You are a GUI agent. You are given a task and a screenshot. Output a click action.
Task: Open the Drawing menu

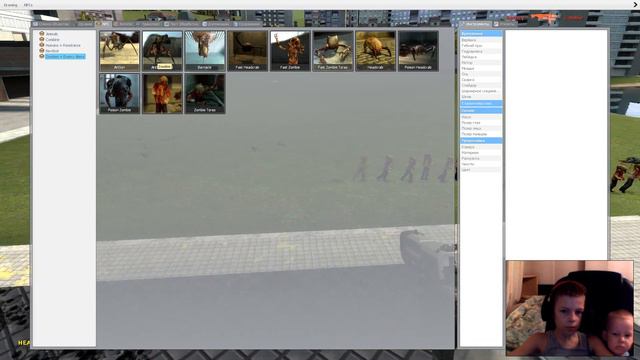11,5
